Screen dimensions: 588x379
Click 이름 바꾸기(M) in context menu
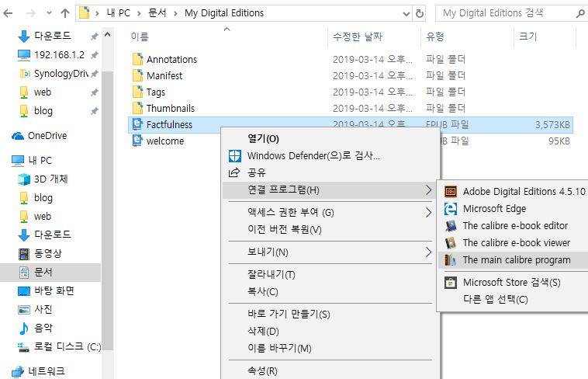(279, 348)
